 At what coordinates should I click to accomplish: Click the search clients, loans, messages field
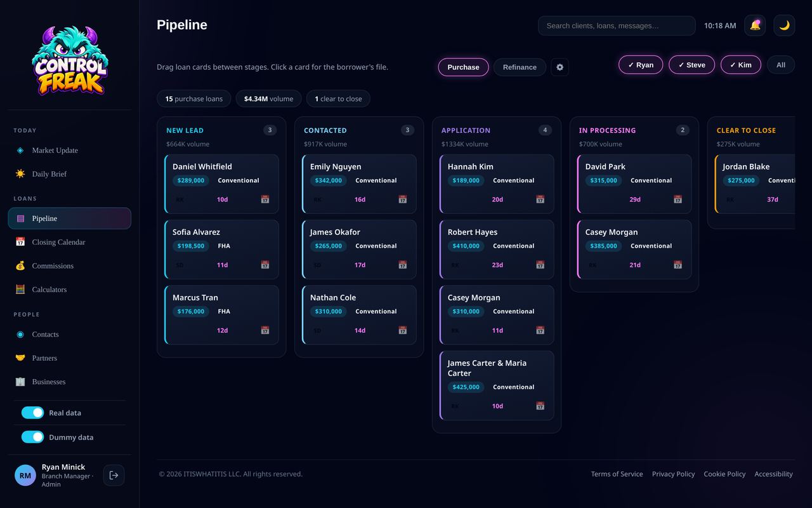pos(617,25)
